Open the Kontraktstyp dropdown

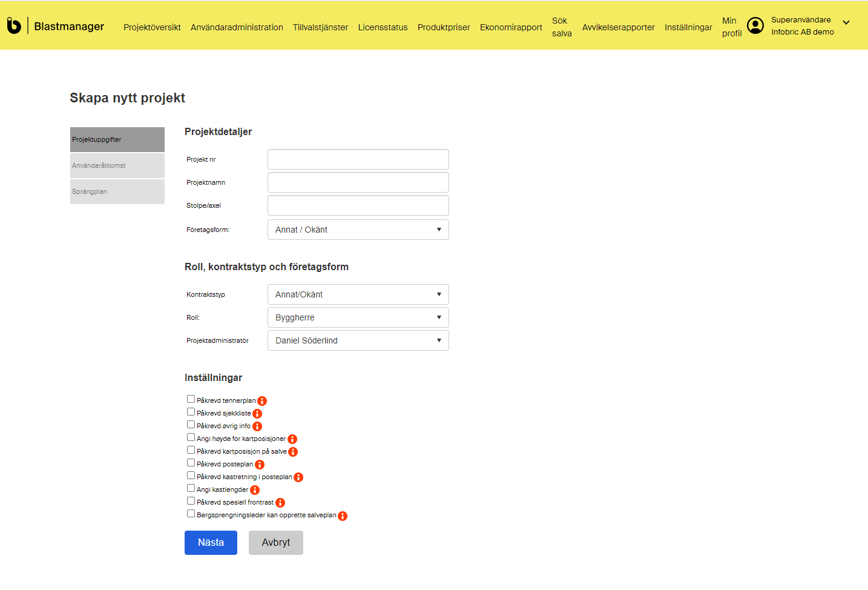358,294
